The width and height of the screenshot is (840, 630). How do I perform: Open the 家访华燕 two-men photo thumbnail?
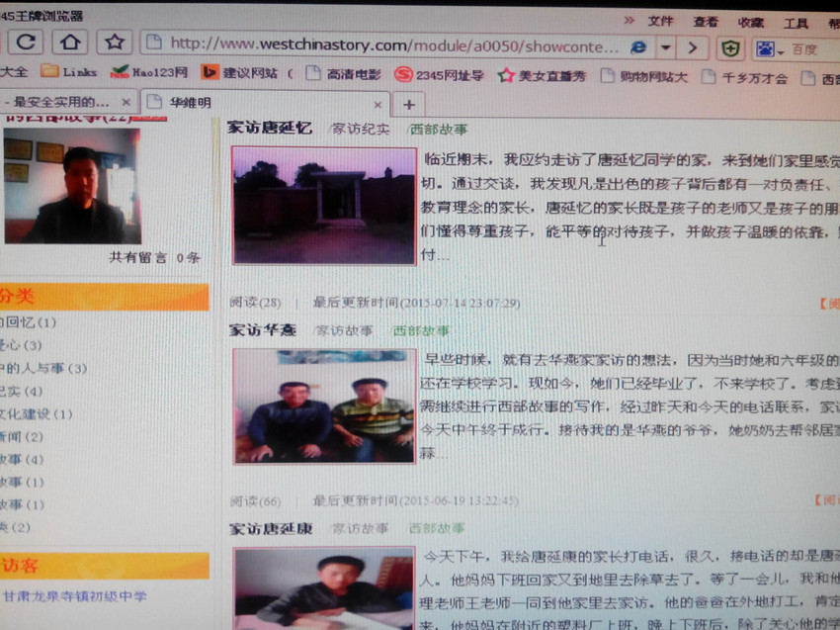pos(324,405)
